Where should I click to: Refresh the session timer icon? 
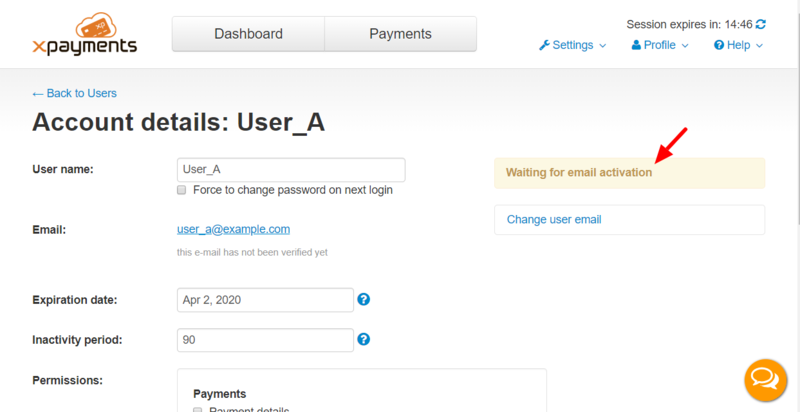tap(761, 24)
